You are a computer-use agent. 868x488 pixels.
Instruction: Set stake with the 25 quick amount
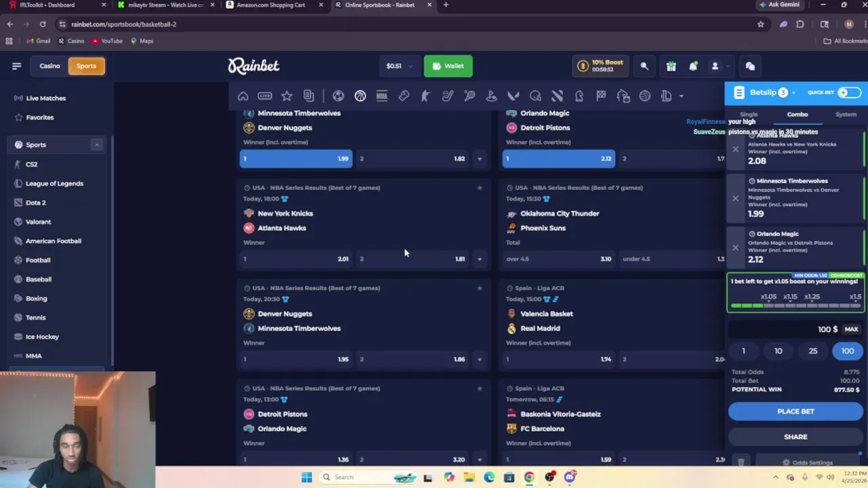(x=812, y=351)
